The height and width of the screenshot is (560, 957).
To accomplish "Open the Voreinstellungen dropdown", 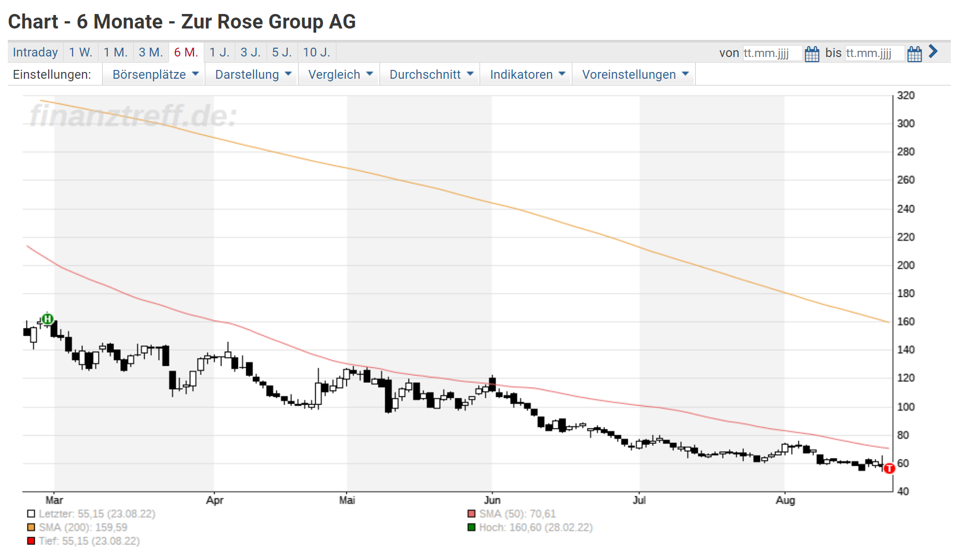I will point(634,75).
